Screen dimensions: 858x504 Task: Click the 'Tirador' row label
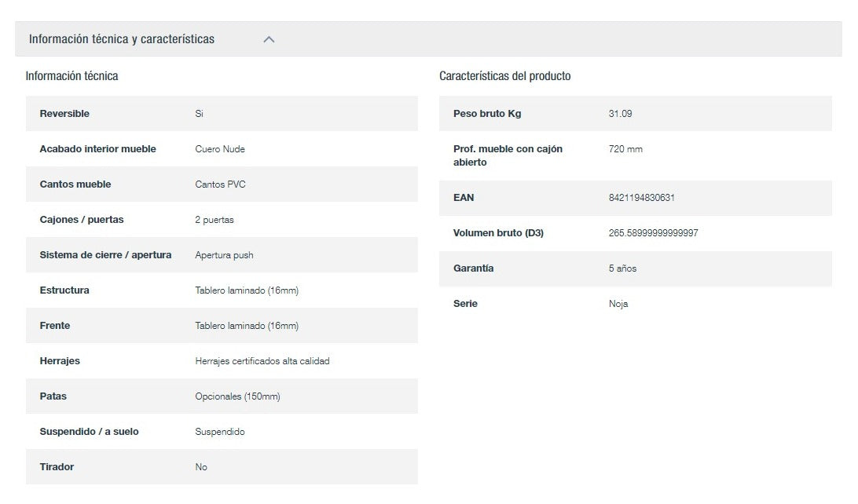[x=57, y=467]
